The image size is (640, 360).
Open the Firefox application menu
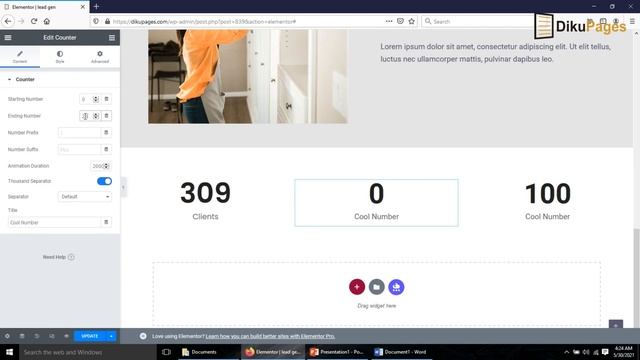[x=632, y=21]
